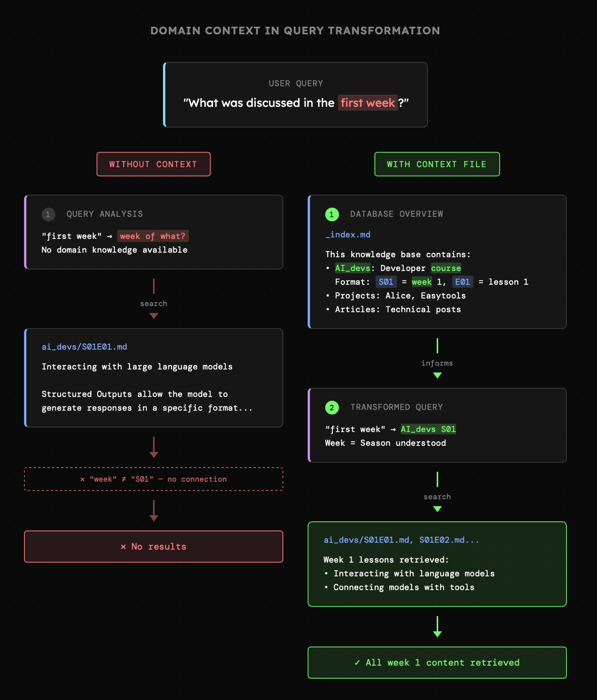Click the green arrowhead under the informs label
Viewport: 597px width, 700px height.
click(x=437, y=375)
